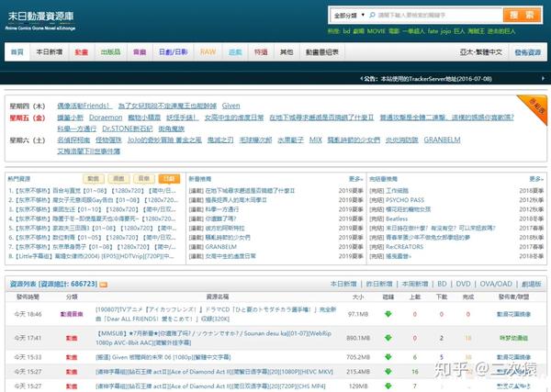The width and height of the screenshot is (551, 392).
Task: Click RSS icon beside 資源總計: 686723
Action: click(103, 285)
